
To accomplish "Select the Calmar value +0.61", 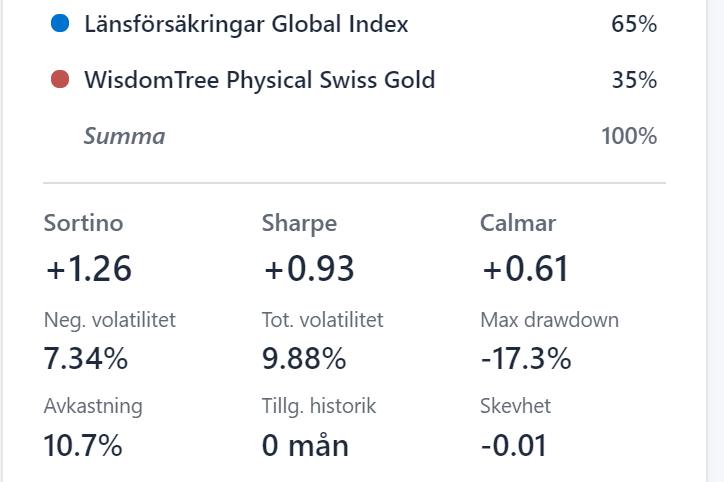I will point(525,269).
